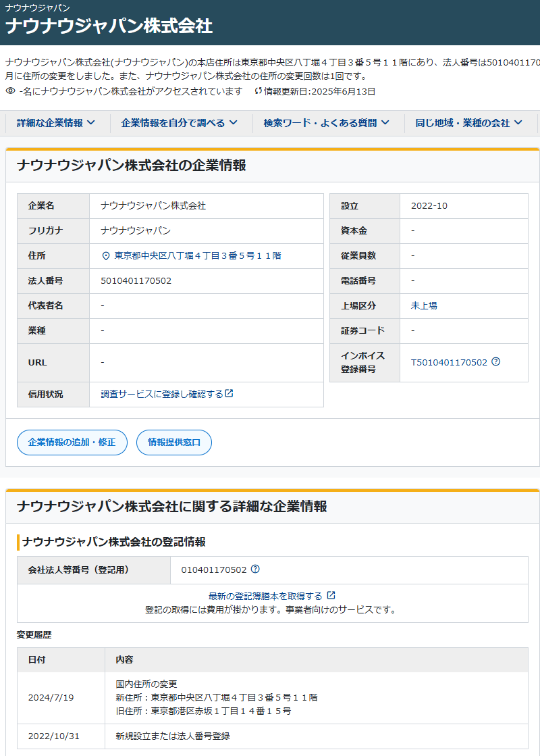Click help icon next to invoice registration number
The height and width of the screenshot is (756, 540).
coord(496,361)
